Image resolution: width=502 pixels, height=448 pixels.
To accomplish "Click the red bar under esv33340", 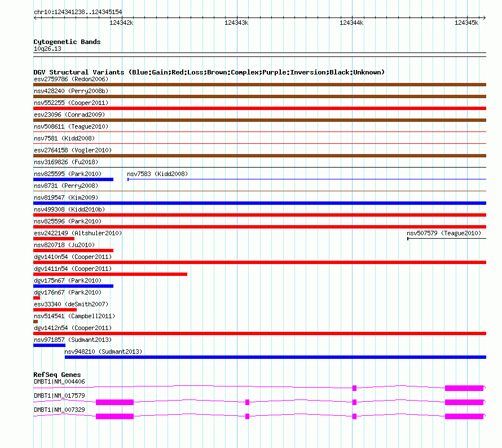I will click(55, 310).
